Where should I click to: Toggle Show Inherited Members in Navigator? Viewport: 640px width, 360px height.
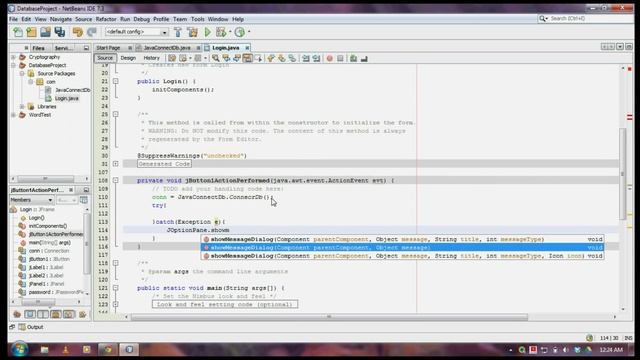point(17,314)
